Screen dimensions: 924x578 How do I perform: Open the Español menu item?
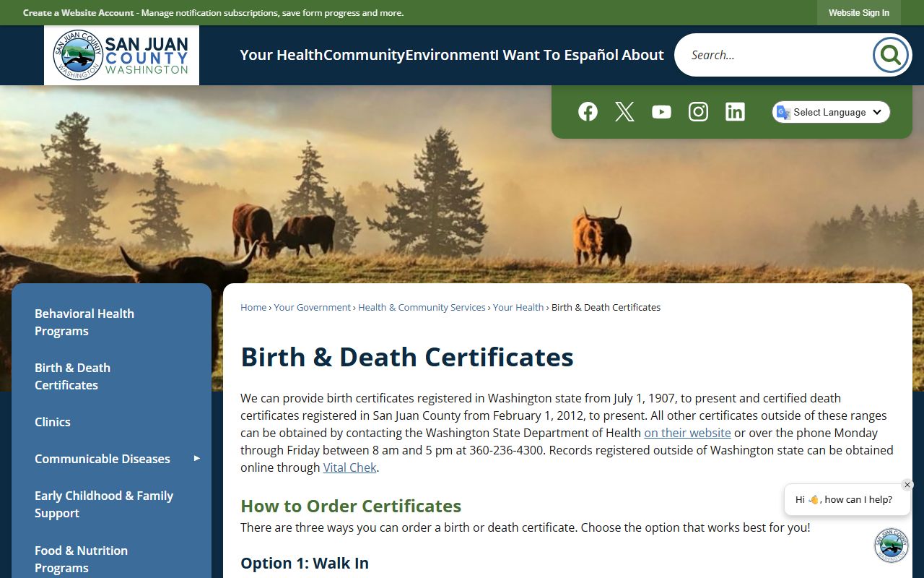591,55
